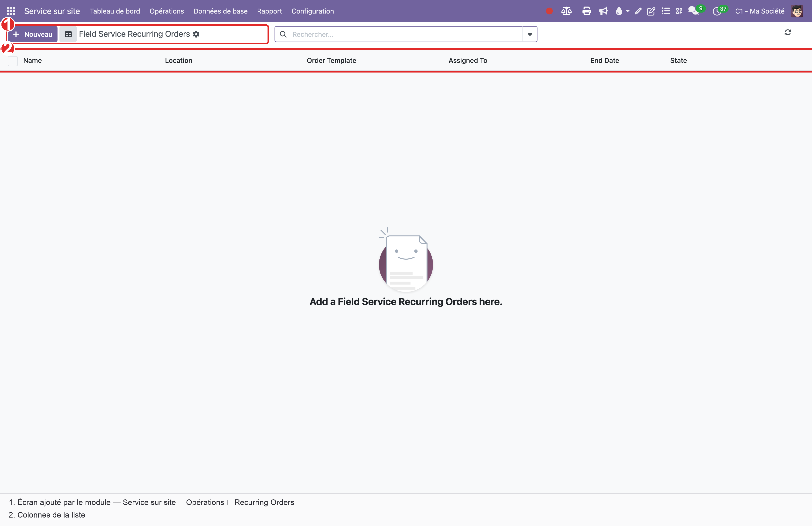This screenshot has height=526, width=812.
Task: Click the printer icon in top bar
Action: point(587,11)
